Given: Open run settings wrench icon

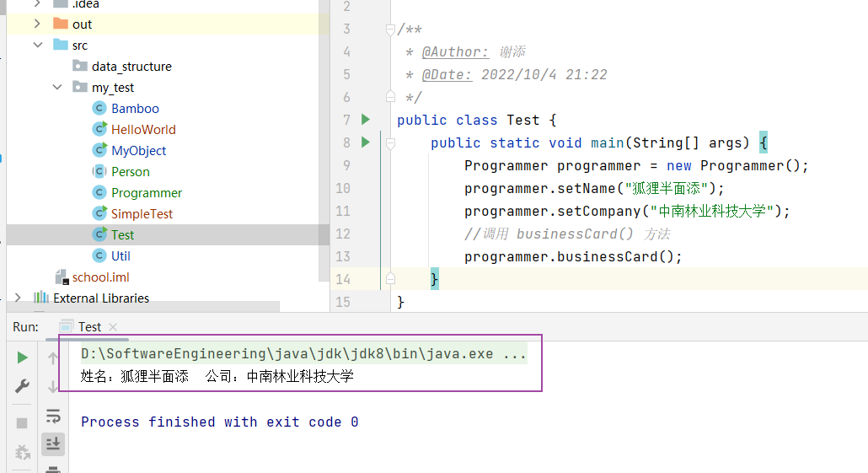Looking at the screenshot, I should pos(22,386).
